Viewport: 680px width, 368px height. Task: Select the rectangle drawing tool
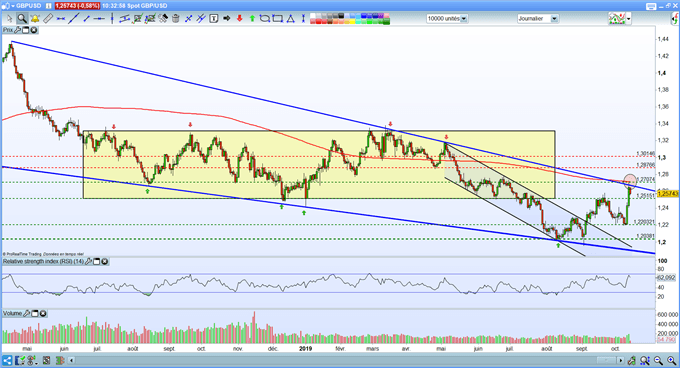tap(278, 18)
